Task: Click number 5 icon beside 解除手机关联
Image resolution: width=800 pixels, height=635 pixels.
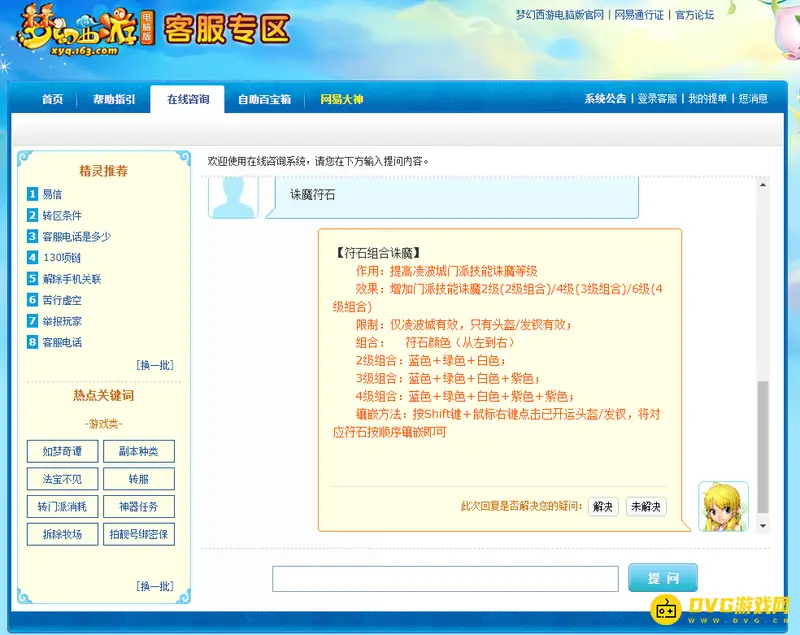Action: (32, 278)
